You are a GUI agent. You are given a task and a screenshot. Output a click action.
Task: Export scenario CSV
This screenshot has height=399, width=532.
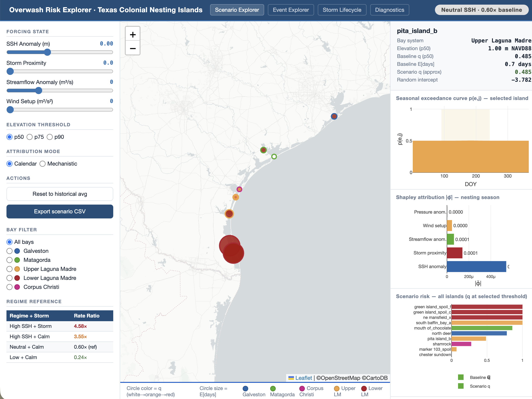[x=60, y=212]
